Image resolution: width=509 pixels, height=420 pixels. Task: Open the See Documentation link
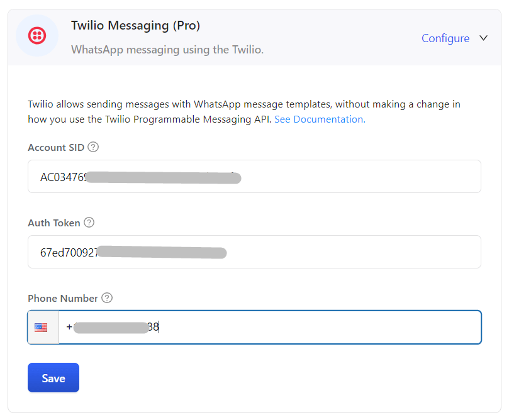(x=320, y=119)
